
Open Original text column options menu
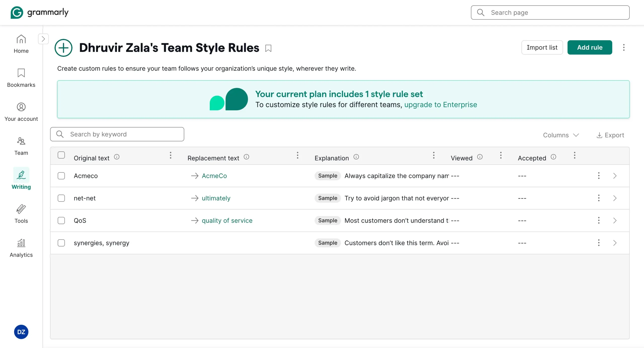pos(171,155)
